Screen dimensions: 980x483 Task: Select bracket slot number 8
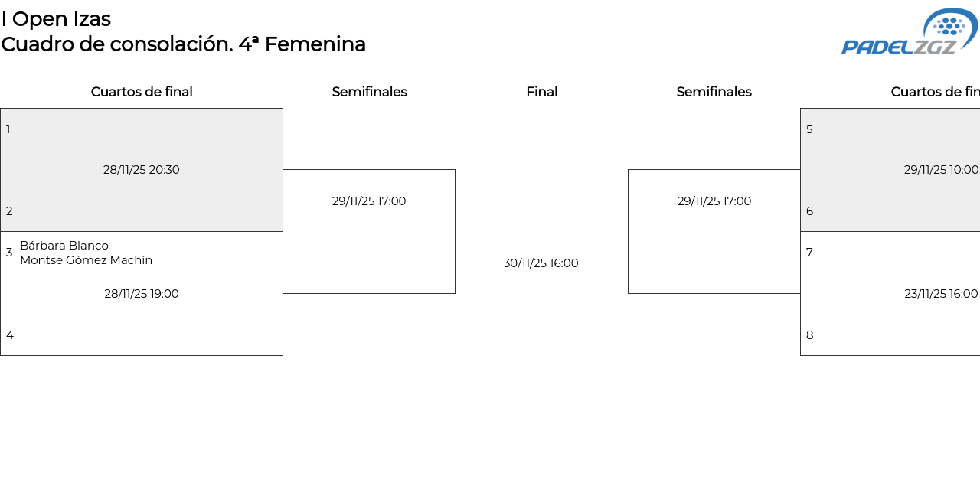[809, 335]
